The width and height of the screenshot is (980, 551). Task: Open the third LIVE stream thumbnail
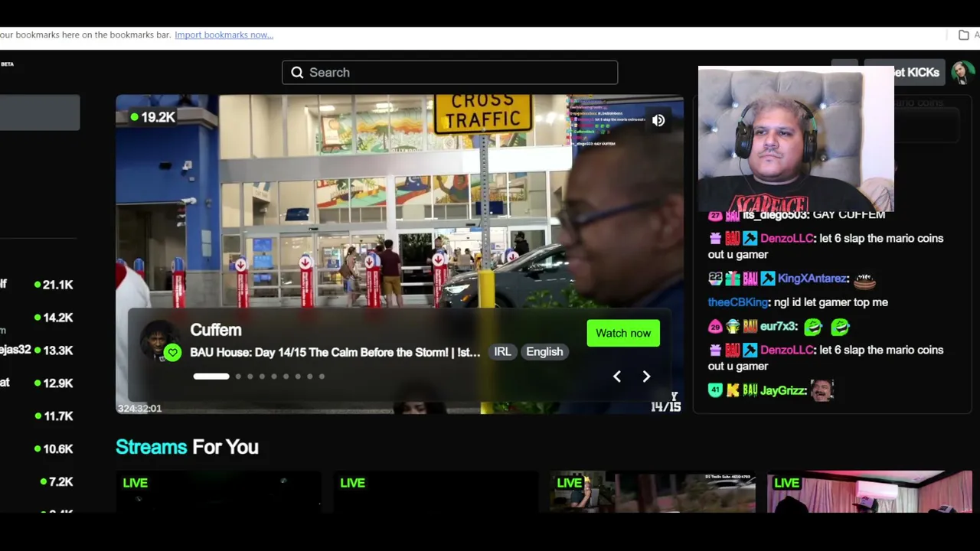click(652, 492)
